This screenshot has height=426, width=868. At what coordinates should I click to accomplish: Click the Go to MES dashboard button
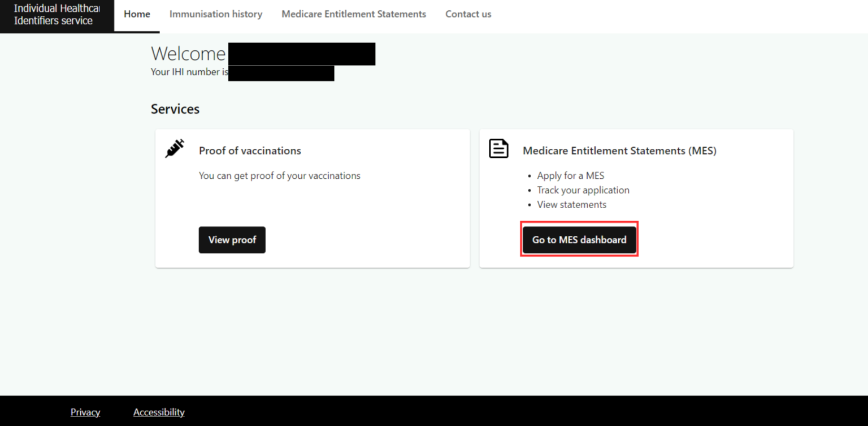pyautogui.click(x=579, y=240)
